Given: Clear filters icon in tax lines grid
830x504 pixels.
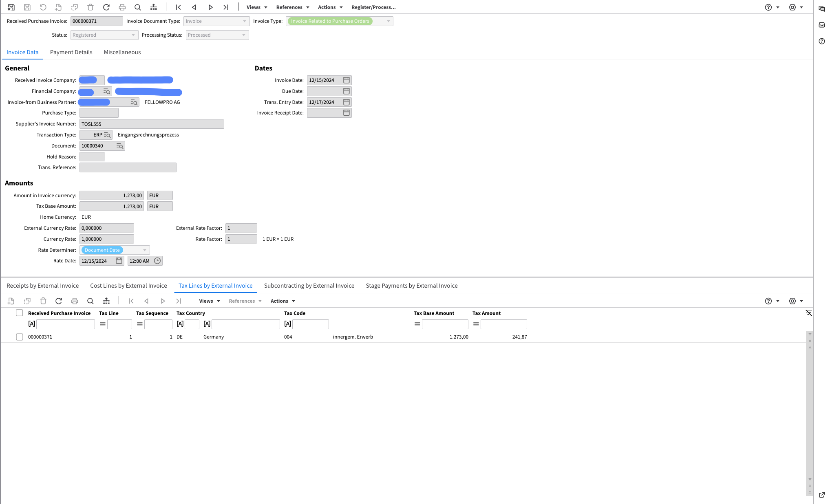Looking at the screenshot, I should [809, 313].
